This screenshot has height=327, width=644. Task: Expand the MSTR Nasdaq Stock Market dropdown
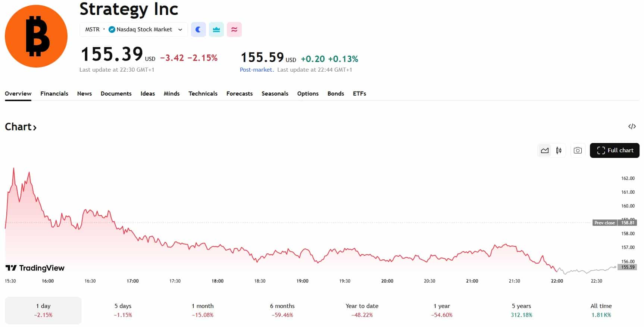click(180, 29)
